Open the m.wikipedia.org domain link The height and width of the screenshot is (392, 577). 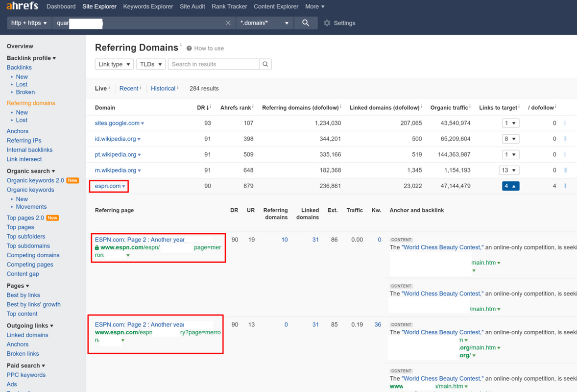pos(116,170)
